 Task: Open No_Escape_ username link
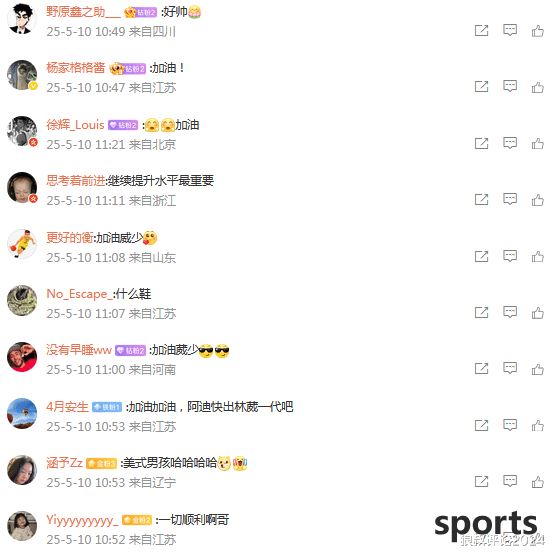80,294
